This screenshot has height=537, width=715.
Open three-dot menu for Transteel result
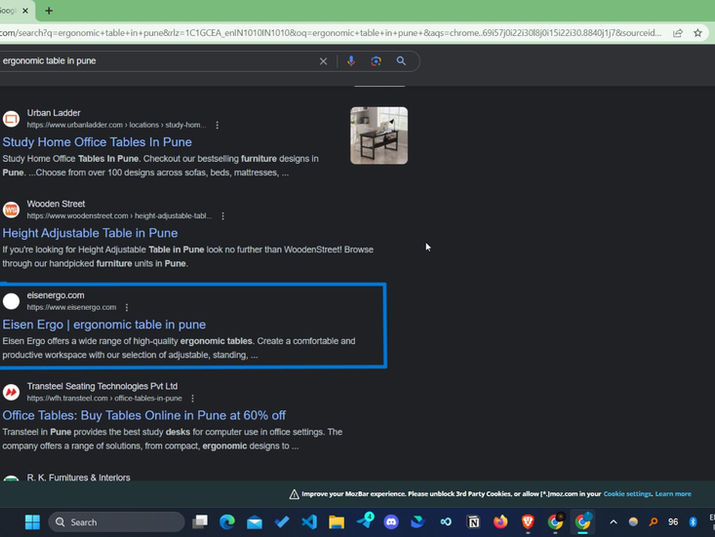click(192, 398)
